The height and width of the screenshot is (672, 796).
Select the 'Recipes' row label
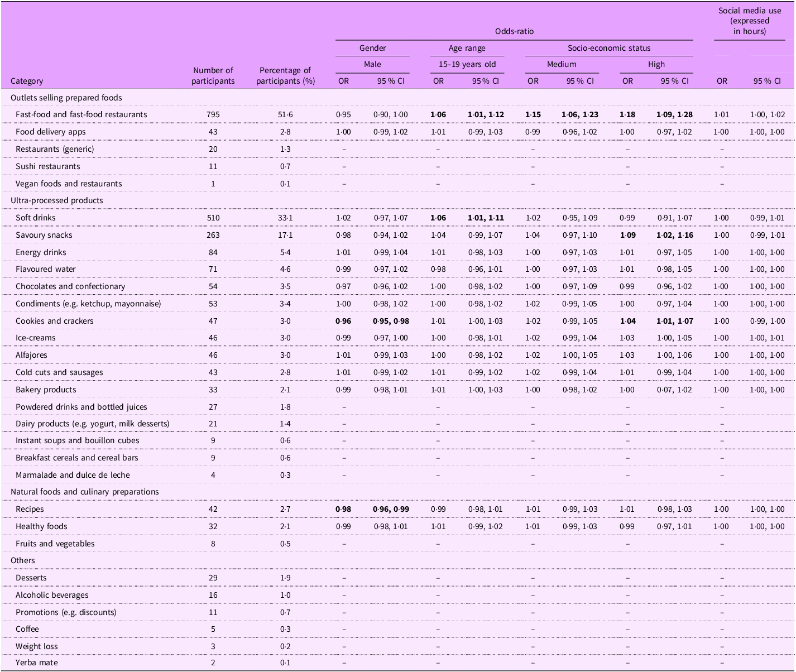pyautogui.click(x=30, y=509)
